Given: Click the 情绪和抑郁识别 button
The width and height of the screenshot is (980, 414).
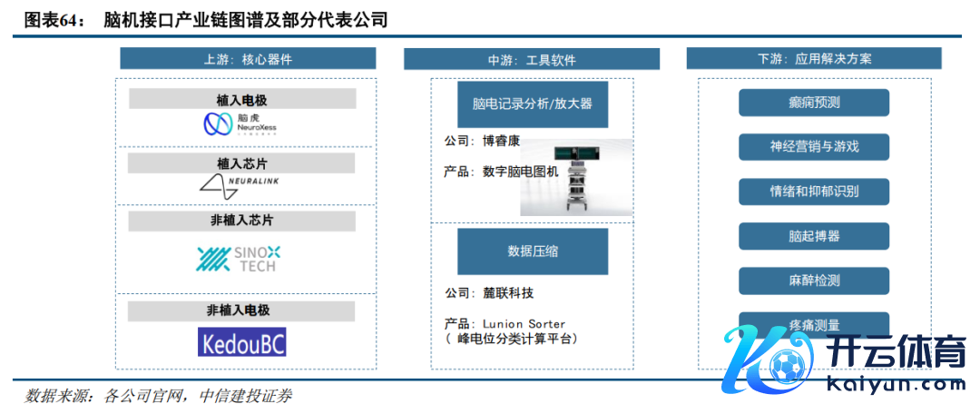Looking at the screenshot, I should click(813, 191).
